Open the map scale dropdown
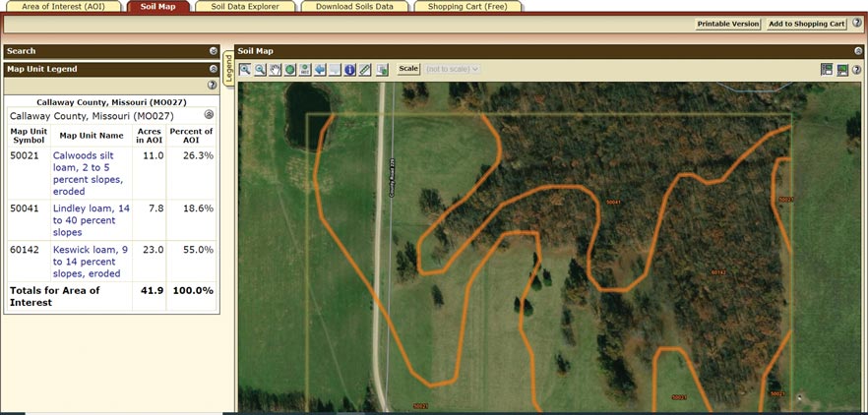The width and height of the screenshot is (868, 415). point(452,69)
